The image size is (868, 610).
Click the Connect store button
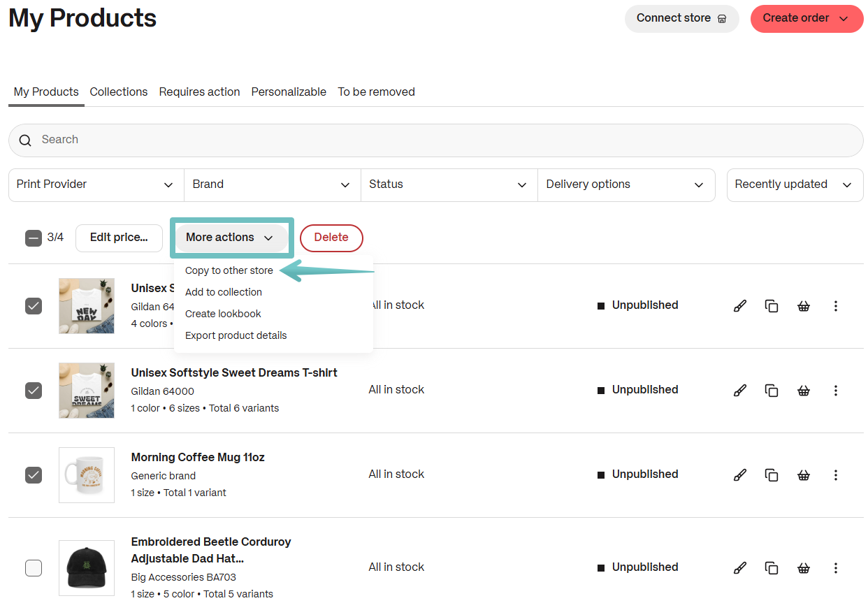click(x=681, y=18)
